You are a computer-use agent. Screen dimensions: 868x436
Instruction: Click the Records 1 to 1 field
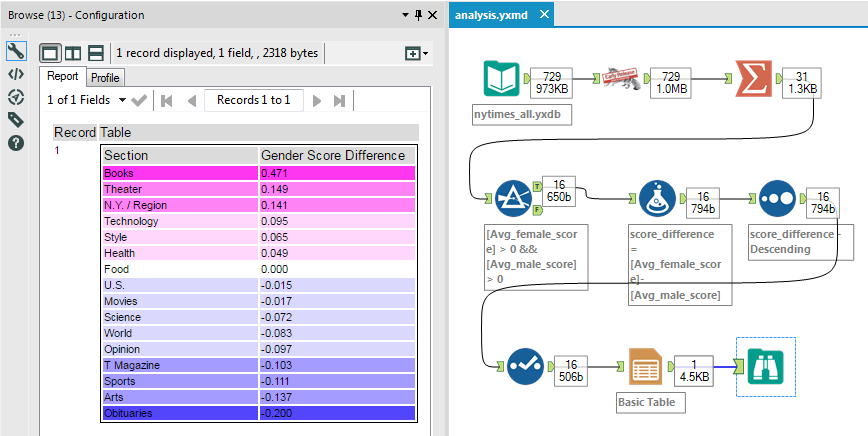point(253,100)
